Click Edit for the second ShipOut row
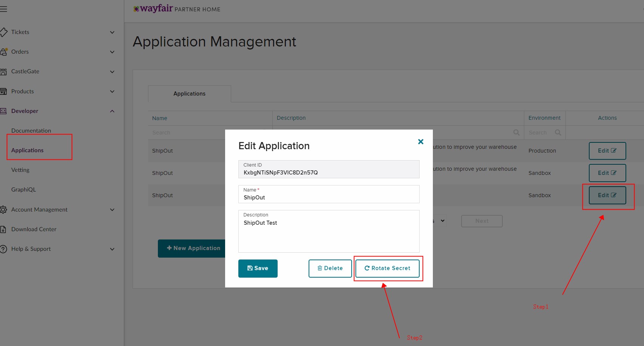The image size is (644, 346). [x=607, y=173]
